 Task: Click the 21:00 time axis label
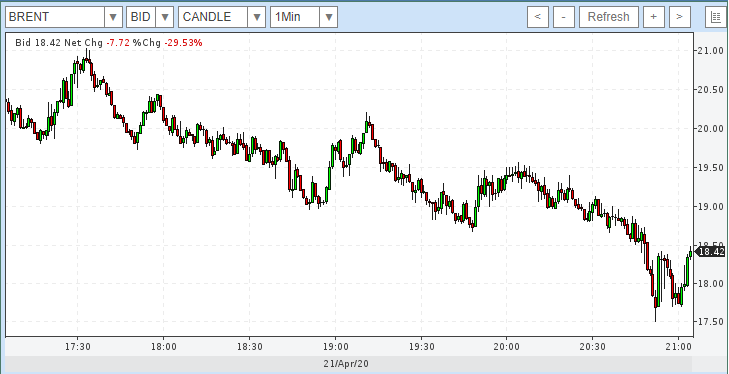pos(678,347)
